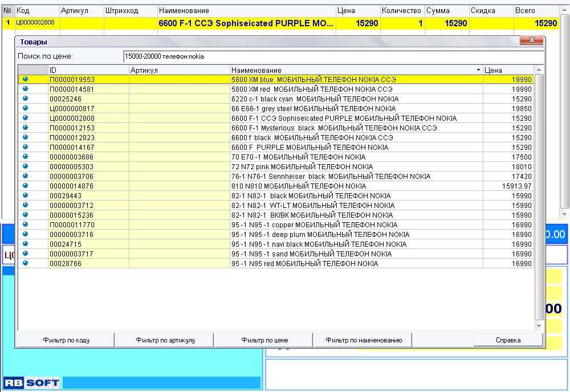Click Фильтр по наименованию button
570x392 pixels.
click(364, 340)
